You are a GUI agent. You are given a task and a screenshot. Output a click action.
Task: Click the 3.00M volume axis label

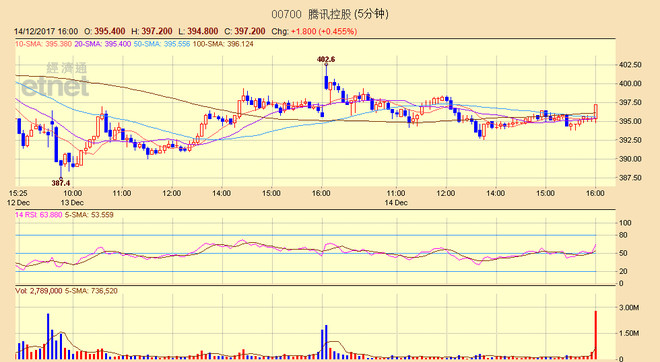point(629,308)
